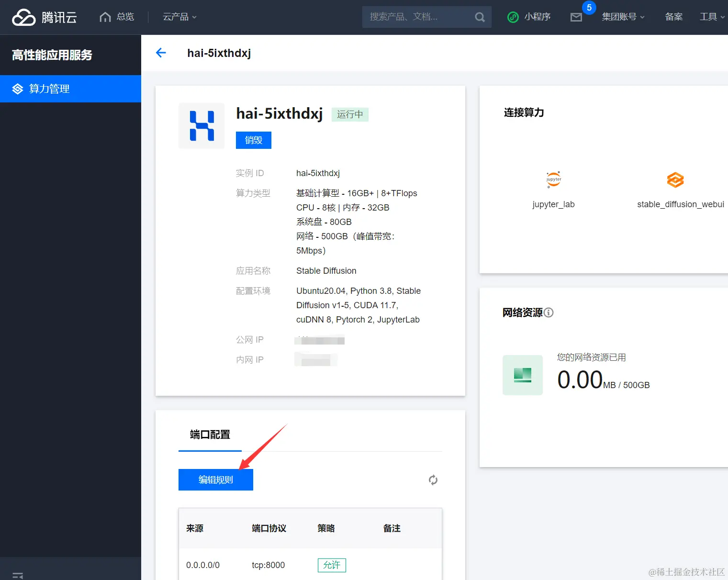Screen dimensions: 728x580
Task: Click the 高性能应用服务 sidebar title
Action: [x=52, y=55]
